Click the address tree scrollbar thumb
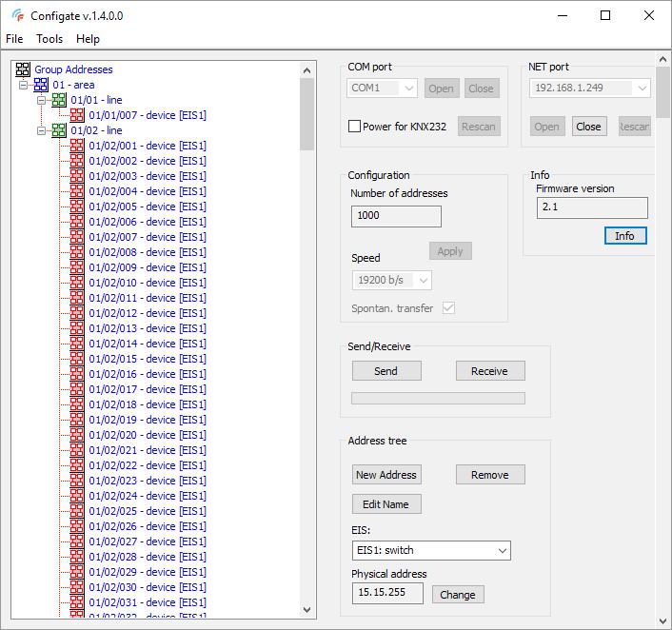The width and height of the screenshot is (672, 630). [306, 114]
